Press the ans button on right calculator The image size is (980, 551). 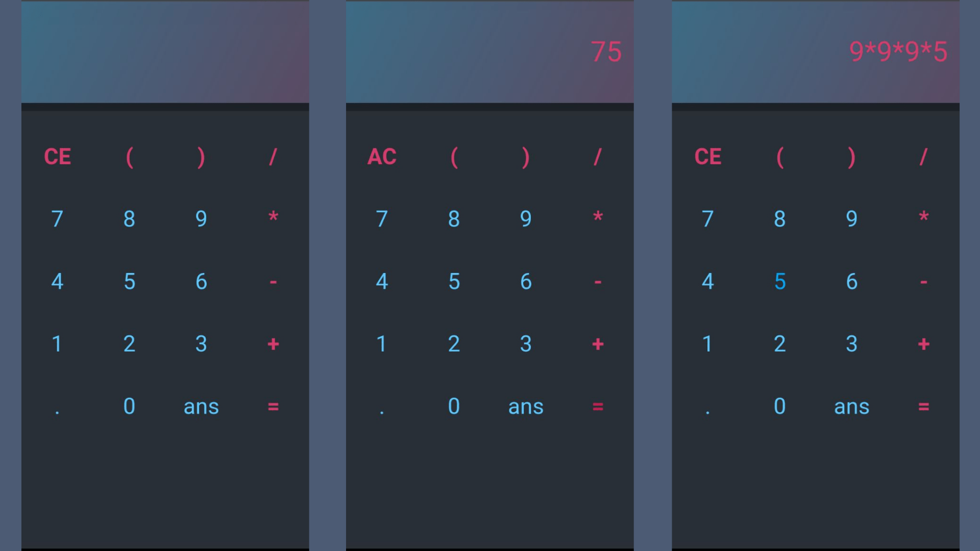851,406
